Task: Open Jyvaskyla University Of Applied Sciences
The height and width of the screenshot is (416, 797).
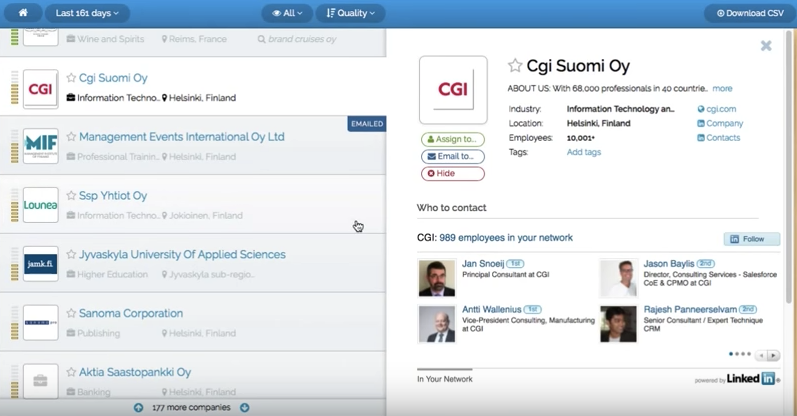Action: pyautogui.click(x=182, y=254)
